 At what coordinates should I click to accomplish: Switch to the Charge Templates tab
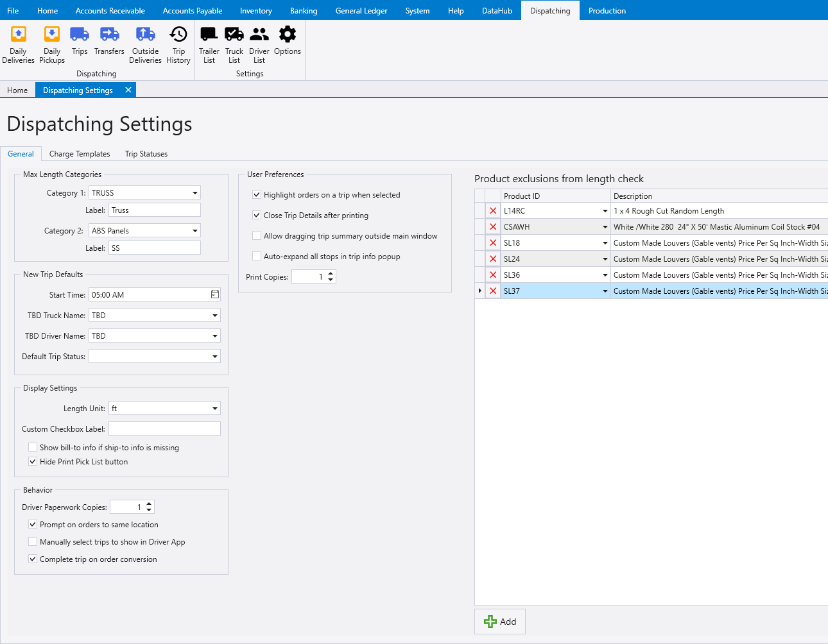tap(80, 153)
